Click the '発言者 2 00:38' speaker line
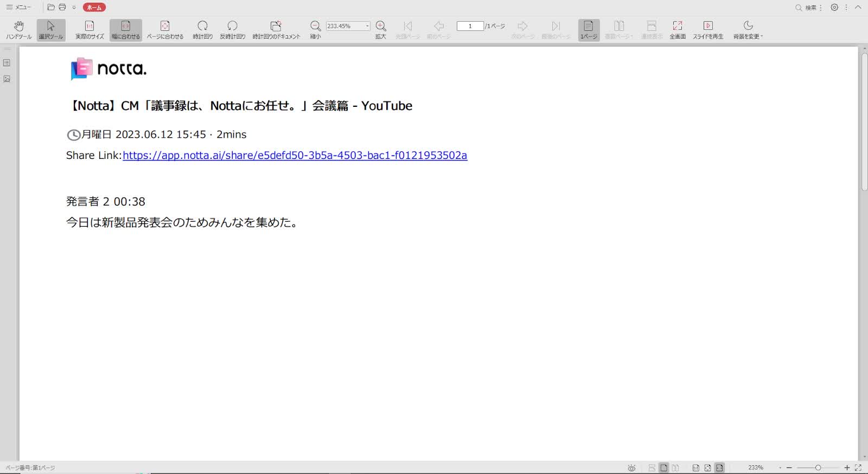Viewport: 868px width, 474px height. [x=106, y=202]
